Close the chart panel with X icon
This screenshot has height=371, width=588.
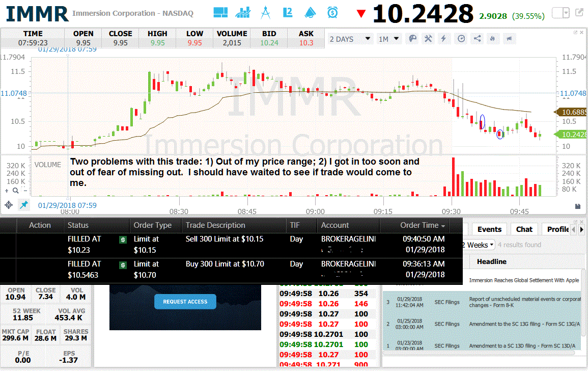(581, 32)
